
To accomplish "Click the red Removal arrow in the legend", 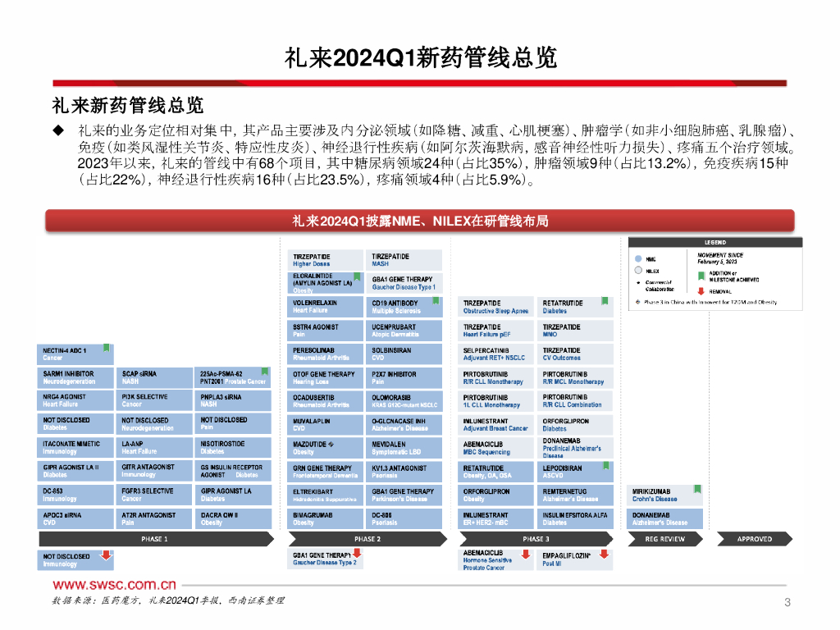I will (701, 291).
